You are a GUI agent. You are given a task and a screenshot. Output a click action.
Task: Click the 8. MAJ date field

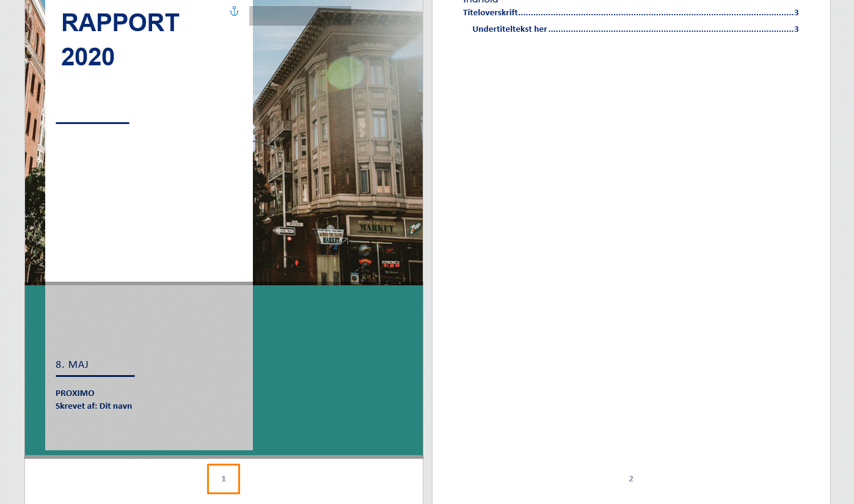72,365
